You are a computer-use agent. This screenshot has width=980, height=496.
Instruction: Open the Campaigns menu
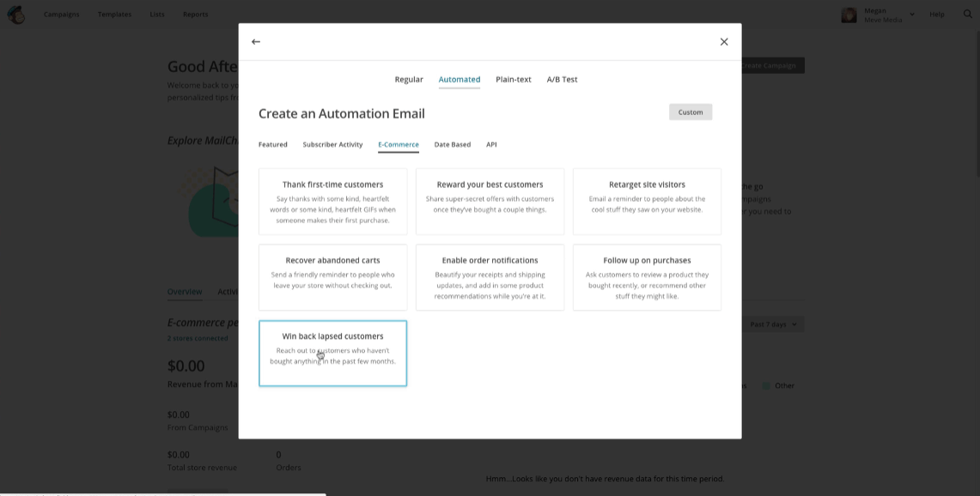[x=61, y=14]
